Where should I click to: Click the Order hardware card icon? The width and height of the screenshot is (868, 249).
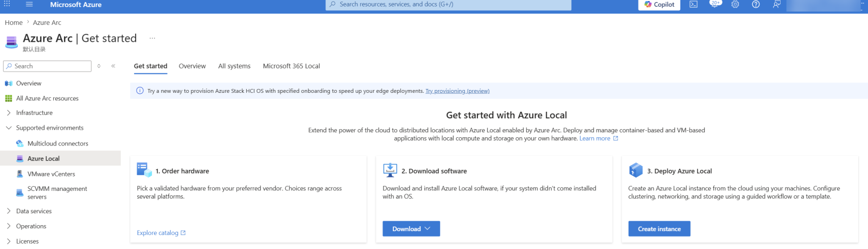click(144, 170)
